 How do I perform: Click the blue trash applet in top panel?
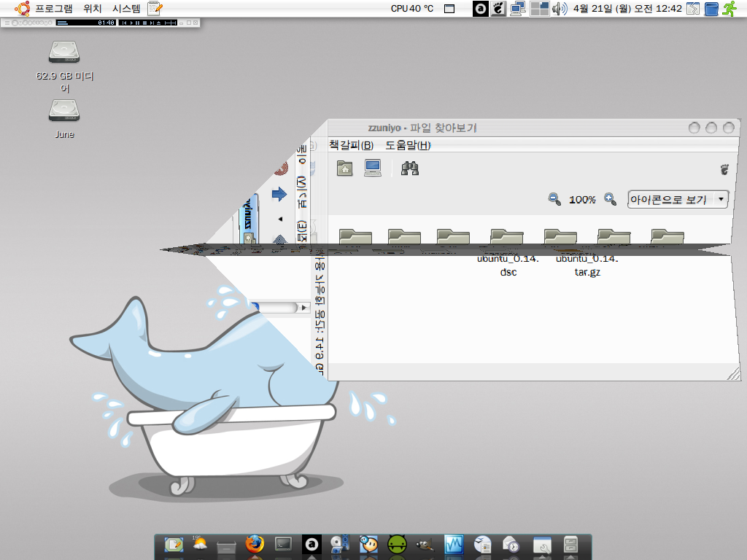coord(711,9)
